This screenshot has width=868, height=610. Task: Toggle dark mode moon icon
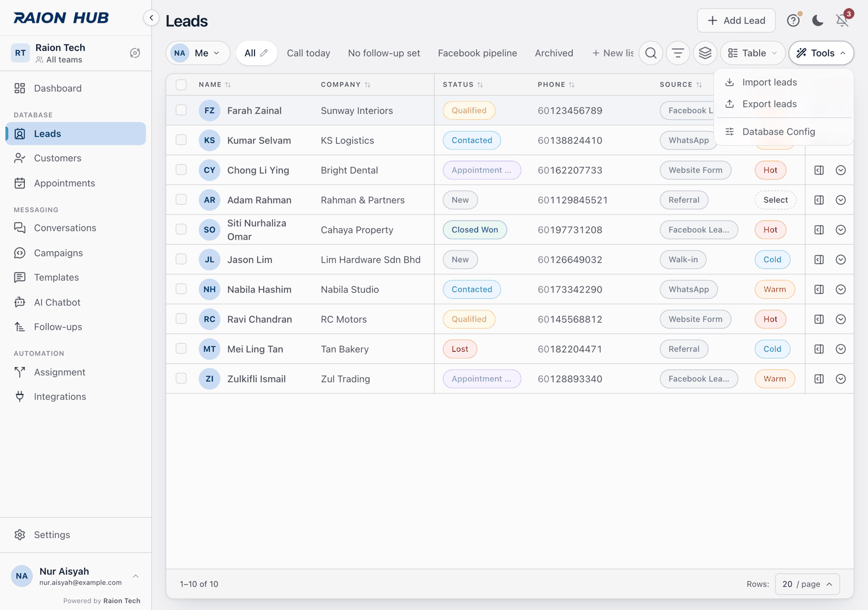pyautogui.click(x=818, y=21)
